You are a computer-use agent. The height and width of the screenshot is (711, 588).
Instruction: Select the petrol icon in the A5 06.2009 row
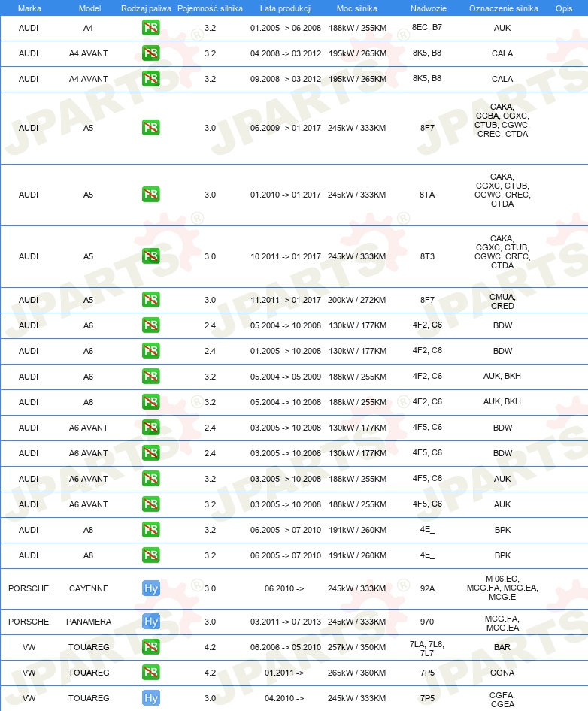150,128
